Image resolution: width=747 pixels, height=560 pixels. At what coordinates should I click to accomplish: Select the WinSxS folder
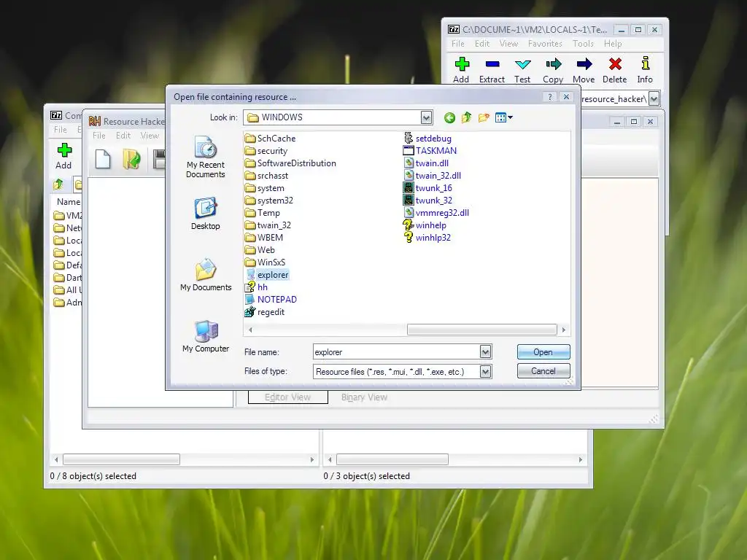tap(266, 262)
